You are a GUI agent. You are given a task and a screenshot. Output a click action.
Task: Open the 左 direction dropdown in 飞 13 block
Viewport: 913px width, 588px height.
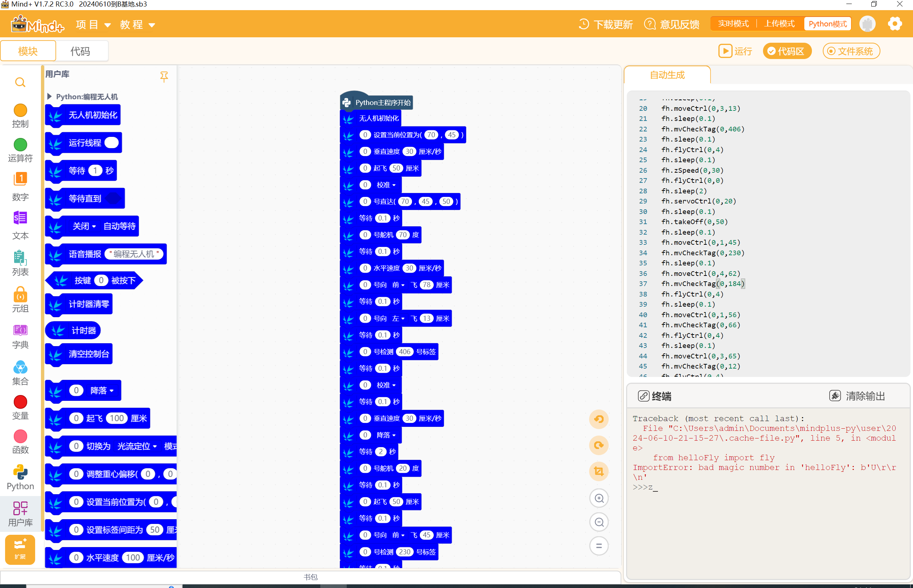coord(398,319)
